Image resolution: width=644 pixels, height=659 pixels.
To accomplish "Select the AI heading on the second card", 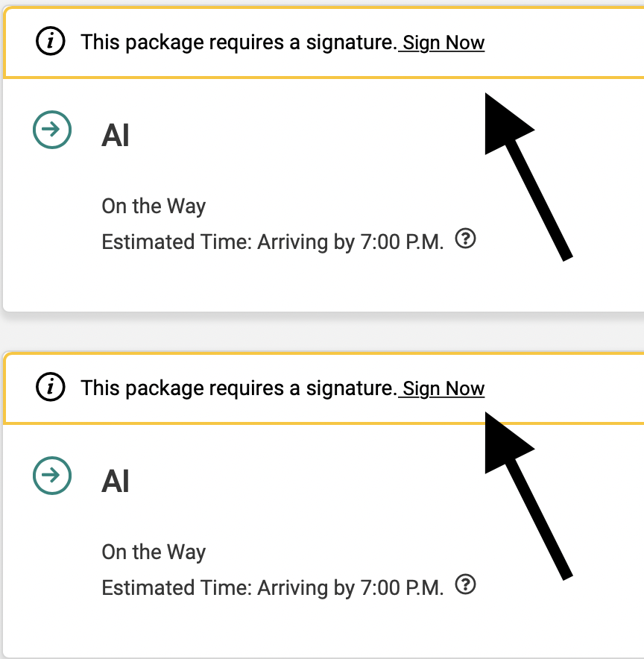I will click(116, 482).
